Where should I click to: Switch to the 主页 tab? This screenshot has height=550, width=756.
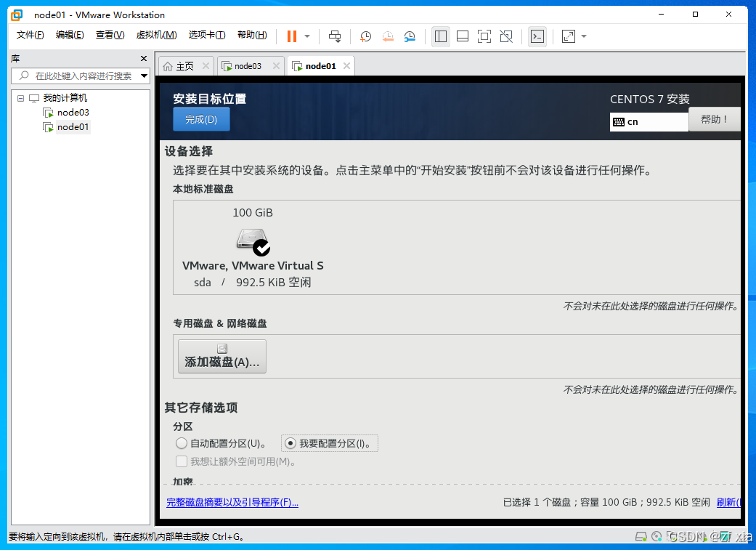point(185,66)
